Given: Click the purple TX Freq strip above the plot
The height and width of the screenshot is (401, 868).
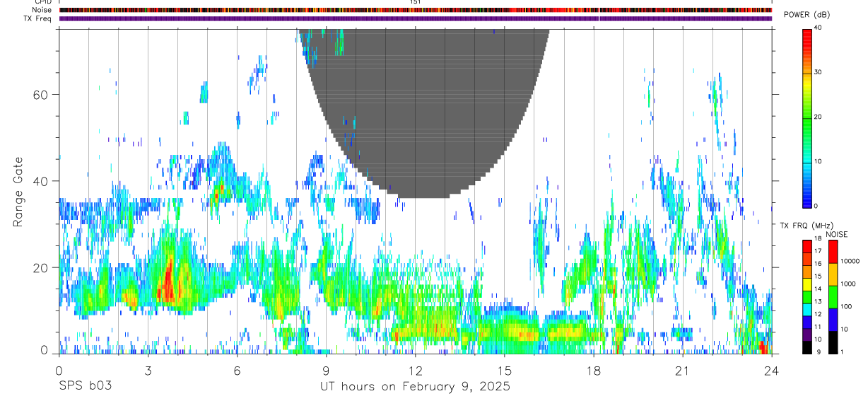Looking at the screenshot, I should [415, 18].
